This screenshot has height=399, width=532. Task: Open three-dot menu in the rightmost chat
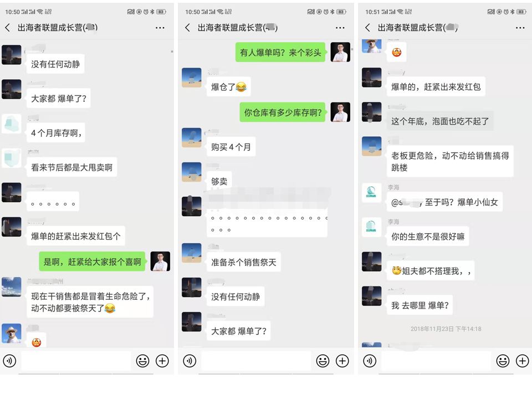click(x=520, y=28)
